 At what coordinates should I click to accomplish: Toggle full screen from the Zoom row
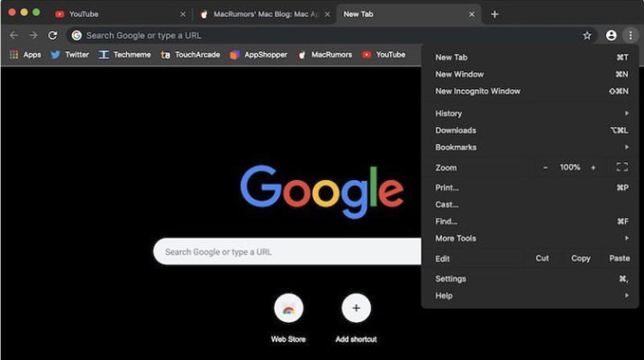621,167
